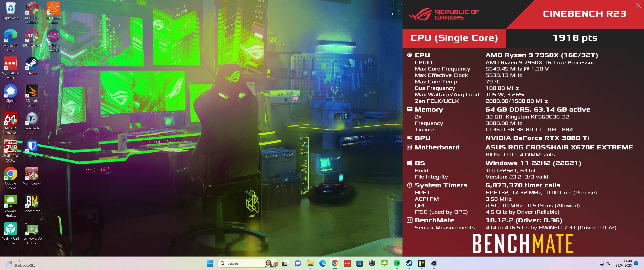Click the 79 °C core temp value
Viewport: 644px width, 270px height.
click(x=493, y=82)
